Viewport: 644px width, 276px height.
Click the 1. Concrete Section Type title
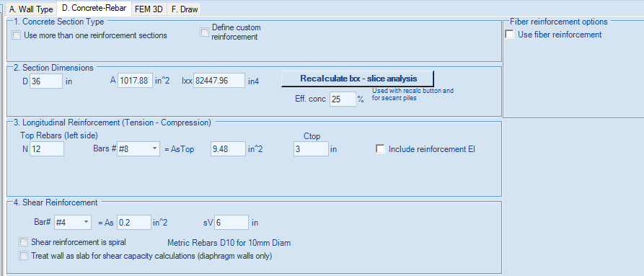58,22
